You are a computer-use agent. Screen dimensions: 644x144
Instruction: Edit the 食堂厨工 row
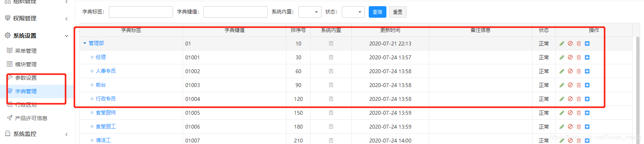pos(562,127)
